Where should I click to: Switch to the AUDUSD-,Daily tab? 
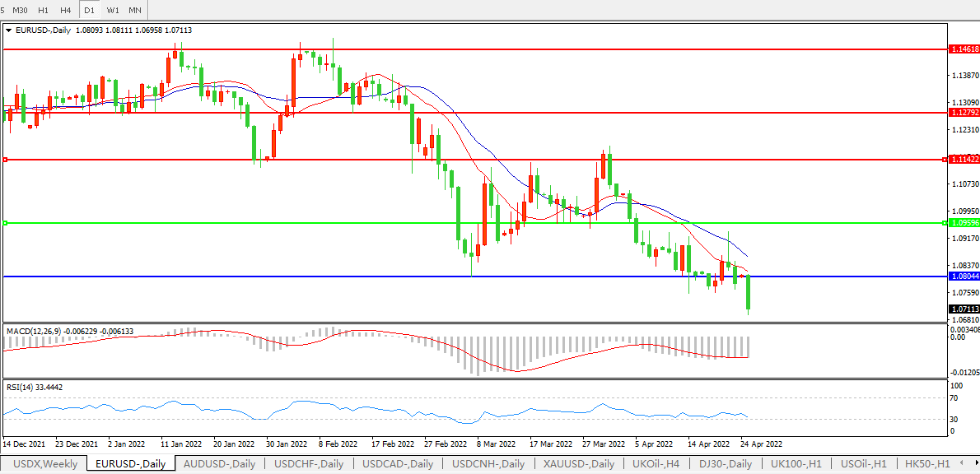click(x=219, y=464)
